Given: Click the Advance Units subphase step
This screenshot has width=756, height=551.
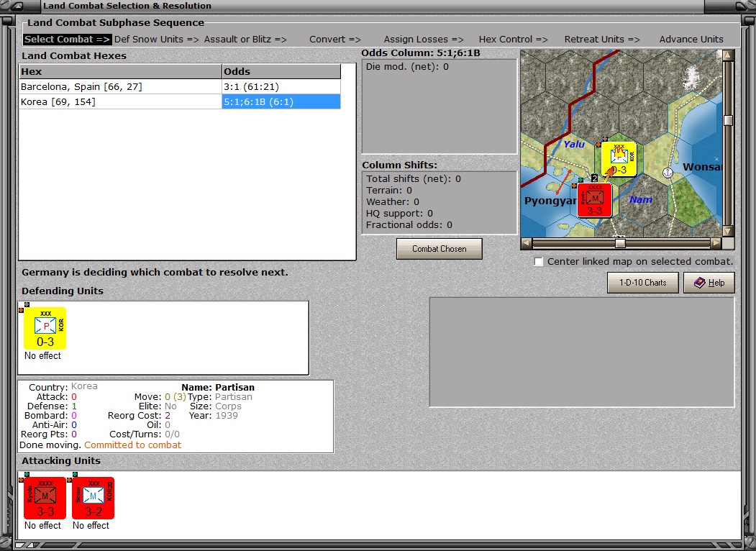Looking at the screenshot, I should point(691,39).
